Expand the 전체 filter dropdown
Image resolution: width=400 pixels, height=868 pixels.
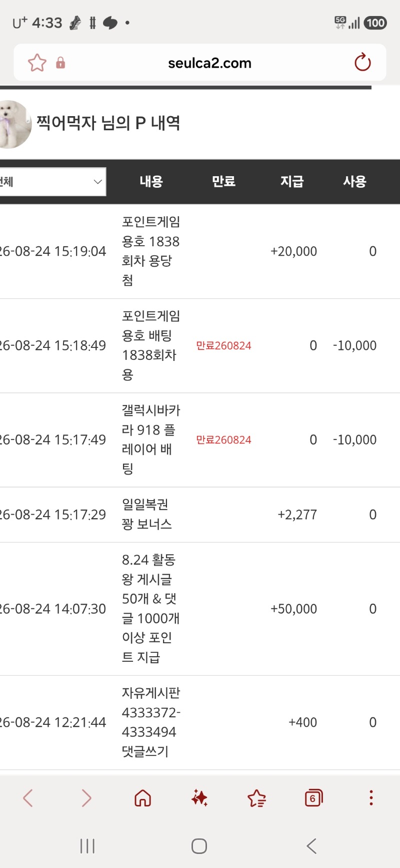(52, 182)
